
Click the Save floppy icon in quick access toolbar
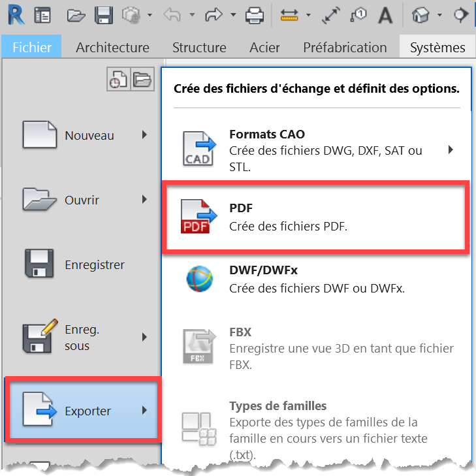(x=104, y=15)
